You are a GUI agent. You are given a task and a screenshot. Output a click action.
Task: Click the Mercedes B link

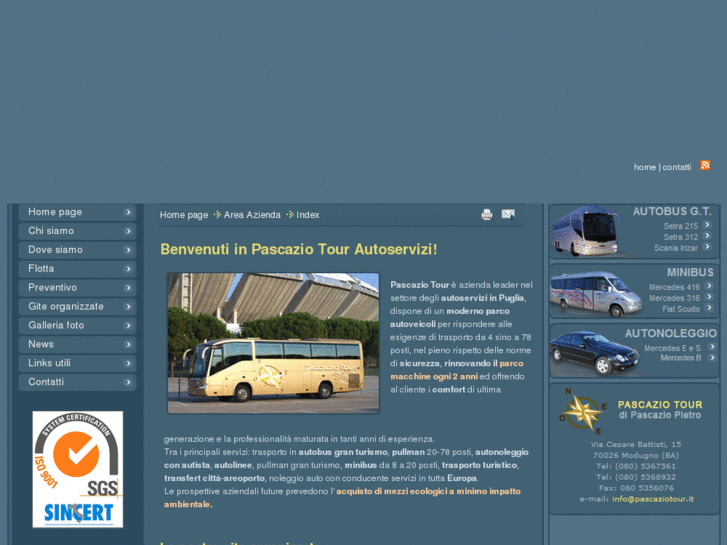(x=681, y=358)
